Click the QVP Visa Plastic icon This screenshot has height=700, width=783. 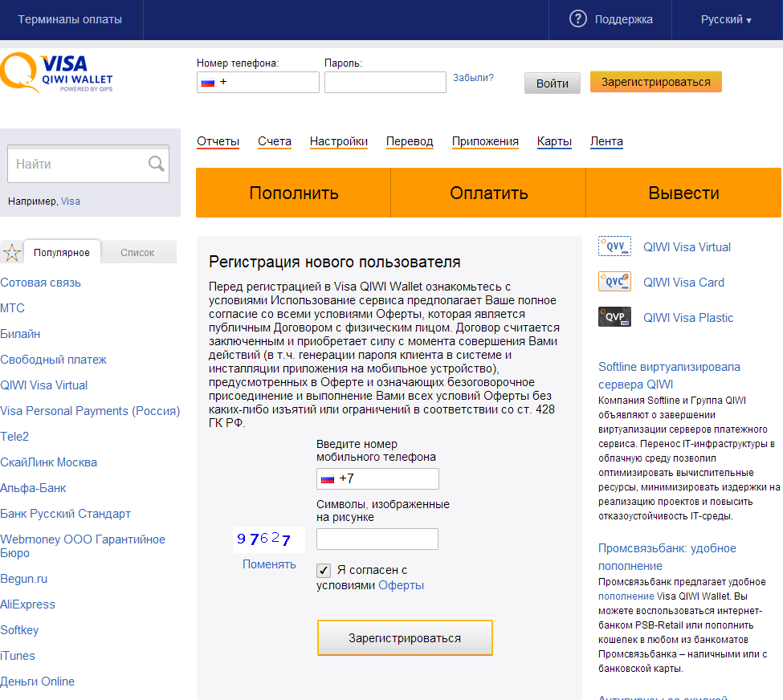[614, 316]
